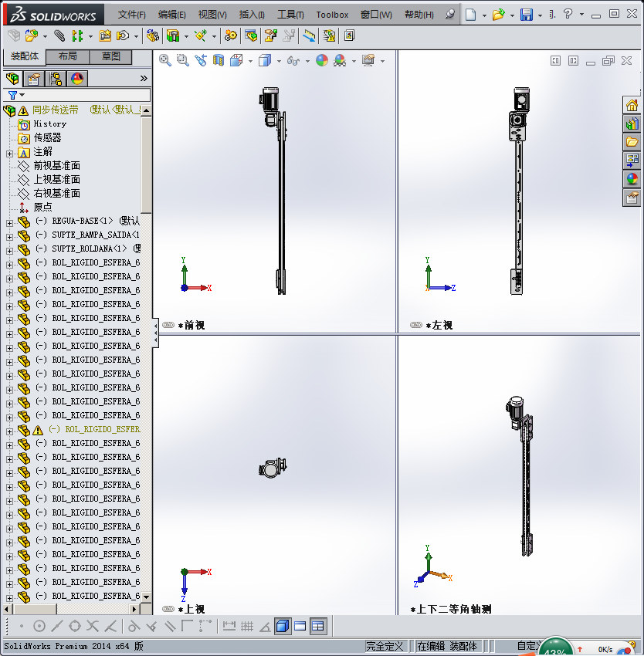This screenshot has width=644, height=656.
Task: Click the New document button in title bar
Action: (x=471, y=15)
